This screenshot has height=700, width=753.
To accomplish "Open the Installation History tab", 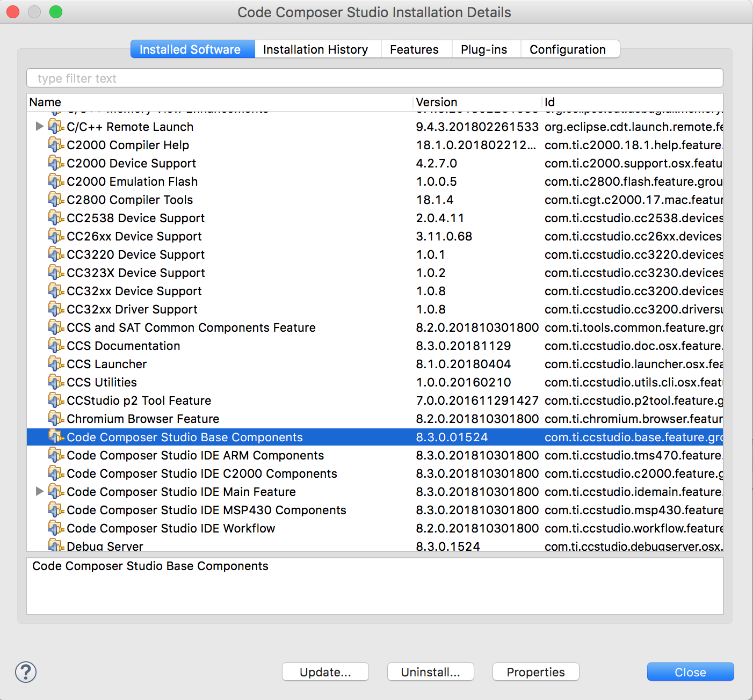I will (318, 49).
